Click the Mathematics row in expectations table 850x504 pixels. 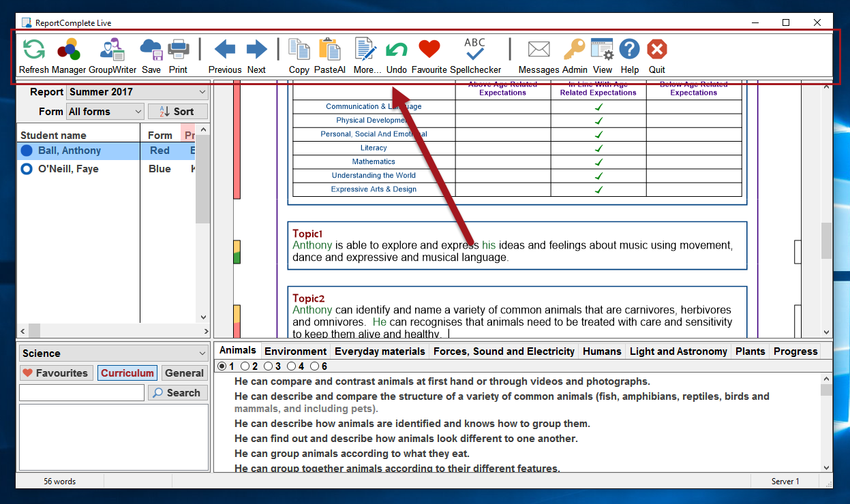[517, 161]
